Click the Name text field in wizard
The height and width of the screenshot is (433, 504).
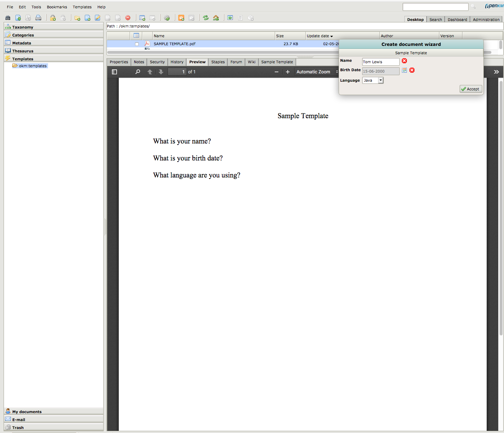(380, 62)
